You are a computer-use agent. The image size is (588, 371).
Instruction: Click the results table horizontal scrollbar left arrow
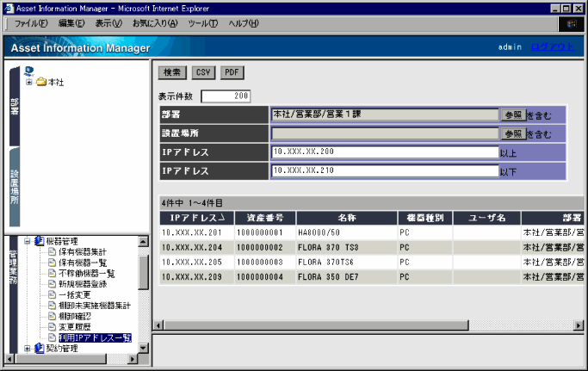pos(158,325)
